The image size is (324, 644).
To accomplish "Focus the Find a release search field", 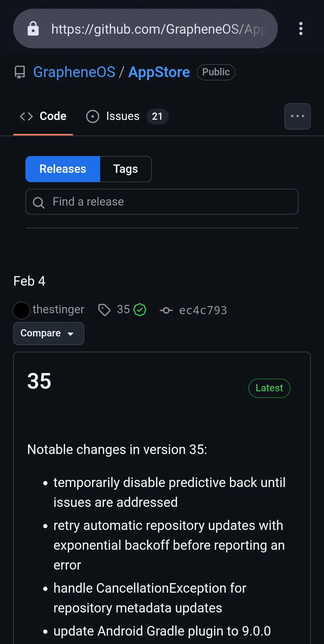I will 168,202.
